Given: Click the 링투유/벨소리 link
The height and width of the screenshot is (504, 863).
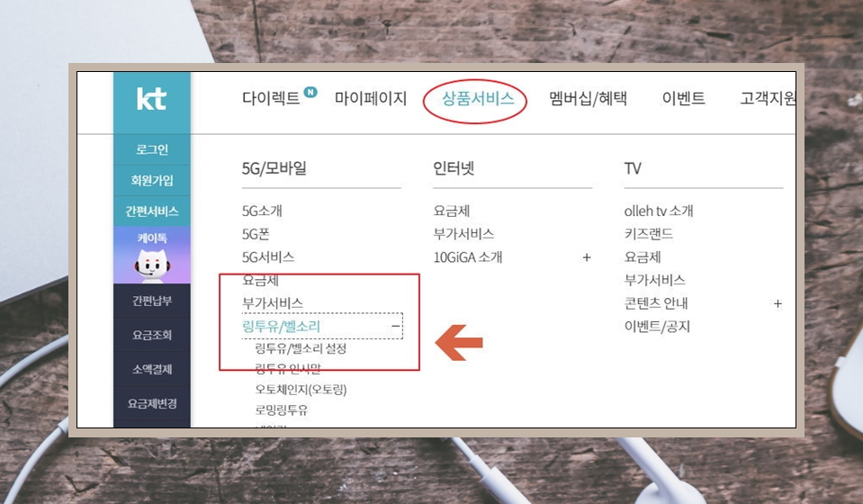Looking at the screenshot, I should tap(282, 327).
